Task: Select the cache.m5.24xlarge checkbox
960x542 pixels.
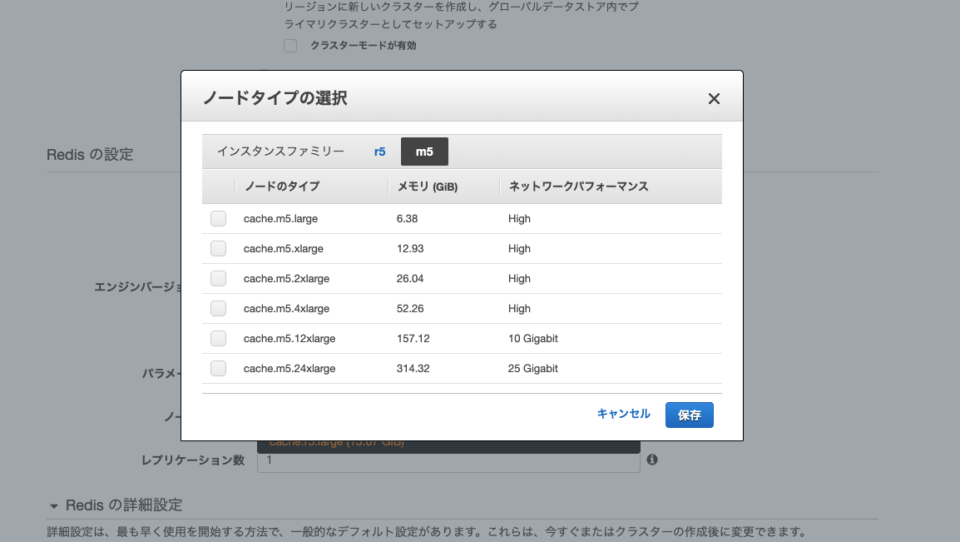Action: pyautogui.click(x=218, y=368)
